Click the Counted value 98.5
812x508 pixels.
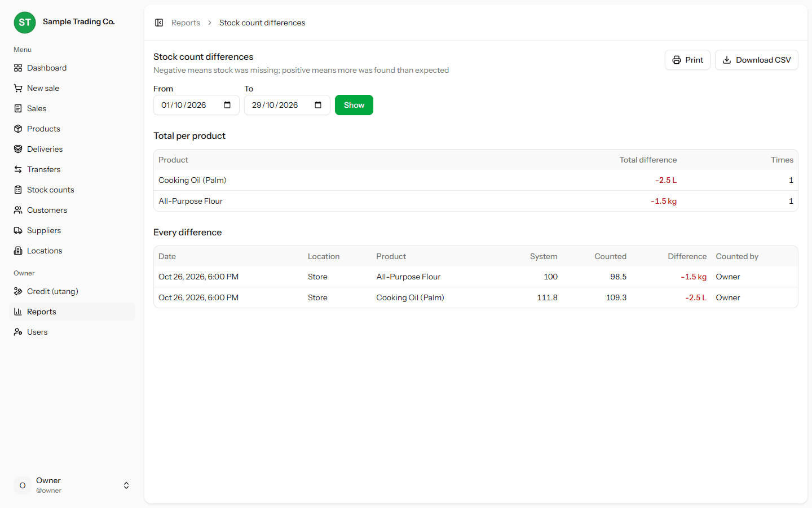618,277
